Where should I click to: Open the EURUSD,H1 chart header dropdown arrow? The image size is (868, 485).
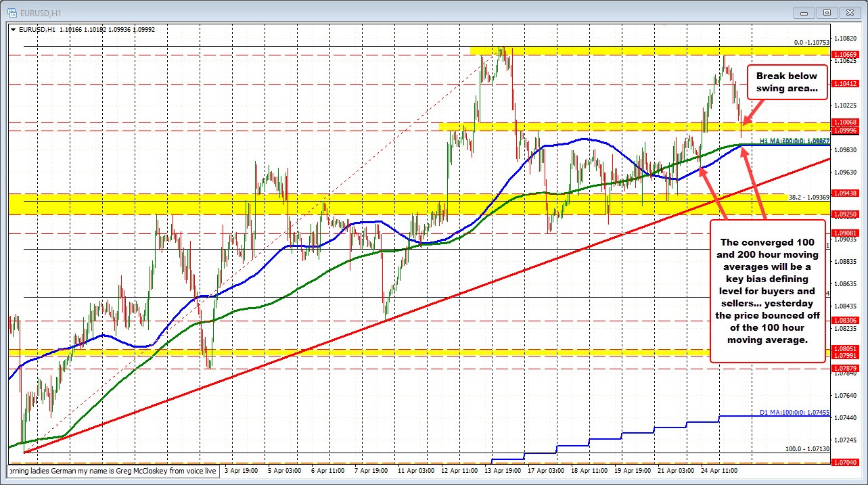13,29
